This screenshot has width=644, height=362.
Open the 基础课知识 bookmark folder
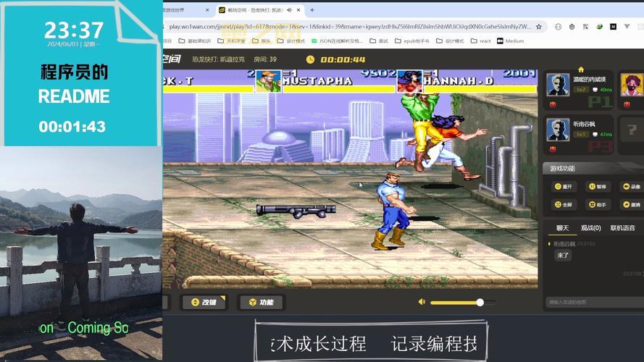pos(195,41)
